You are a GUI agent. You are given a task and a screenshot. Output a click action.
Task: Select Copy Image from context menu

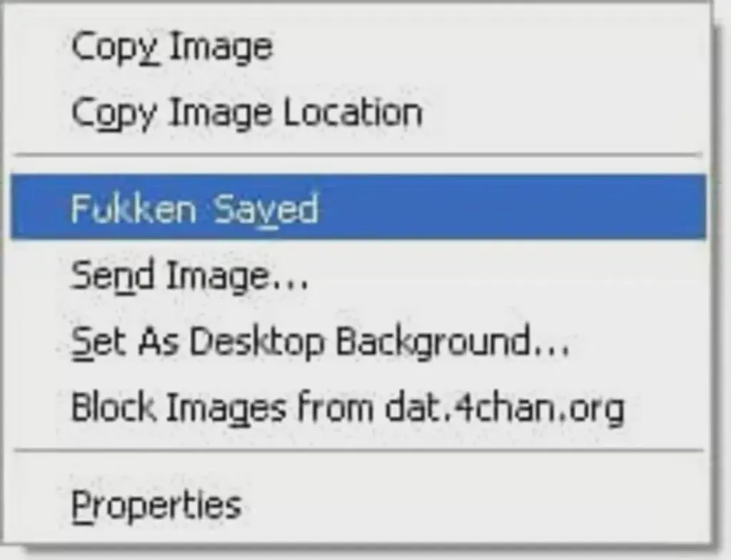coord(358,46)
